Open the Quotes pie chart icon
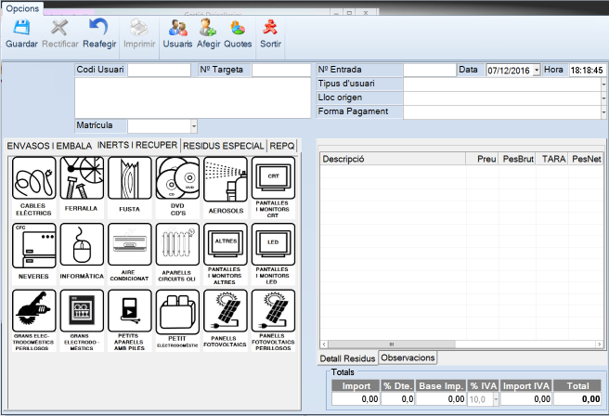The width and height of the screenshot is (609, 416). tap(238, 28)
